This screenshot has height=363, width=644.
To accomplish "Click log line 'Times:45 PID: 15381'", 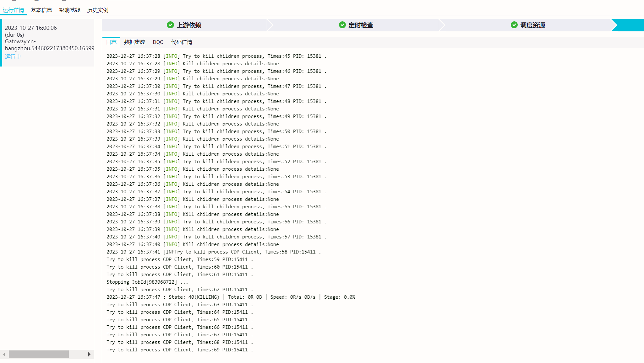I will tap(216, 56).
